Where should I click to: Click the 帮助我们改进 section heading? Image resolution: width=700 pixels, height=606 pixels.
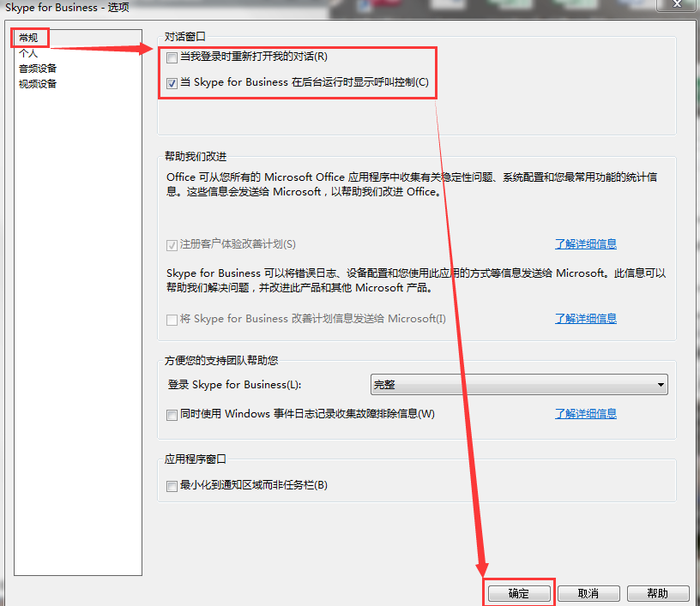coord(196,156)
